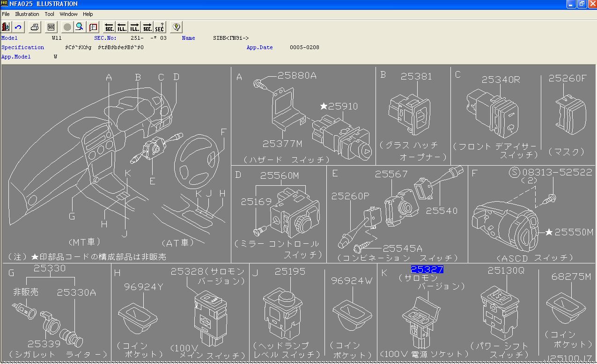The width and height of the screenshot is (597, 364).
Task: Go to next illustration with right ILL. arrow
Action: tap(134, 27)
